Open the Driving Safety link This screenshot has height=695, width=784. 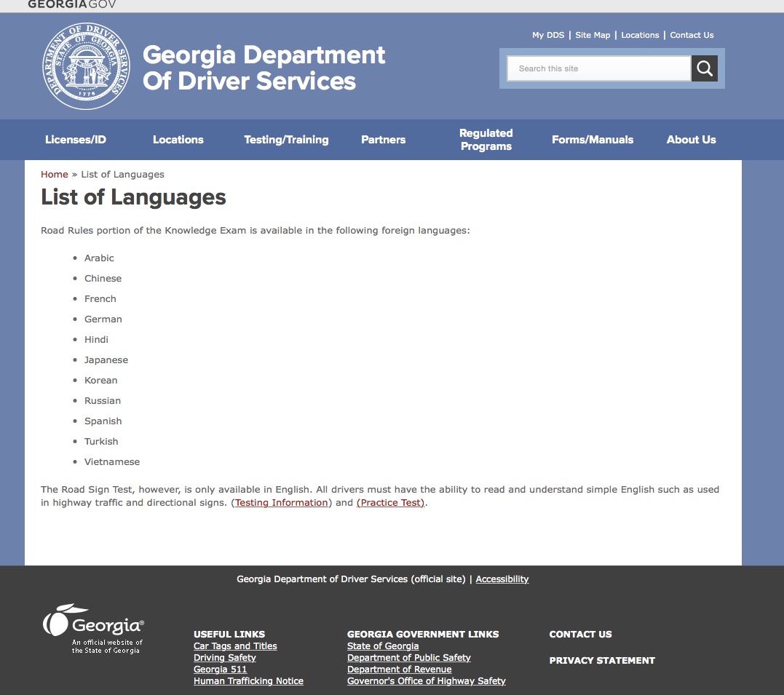[x=224, y=657]
